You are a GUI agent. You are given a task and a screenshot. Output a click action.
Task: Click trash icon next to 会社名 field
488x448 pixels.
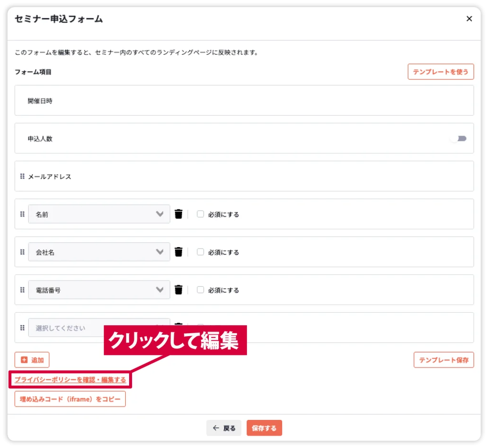coord(179,252)
